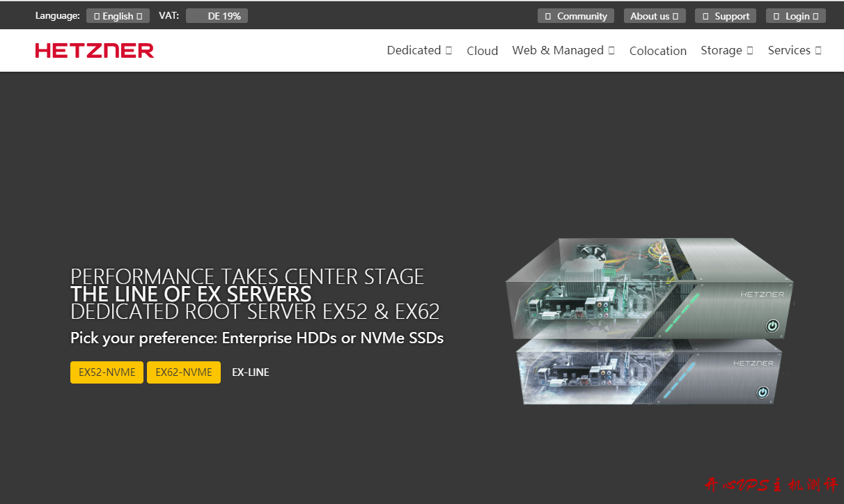Expand the Web & Managed menu
Image resolution: width=844 pixels, height=504 pixels.
(563, 50)
